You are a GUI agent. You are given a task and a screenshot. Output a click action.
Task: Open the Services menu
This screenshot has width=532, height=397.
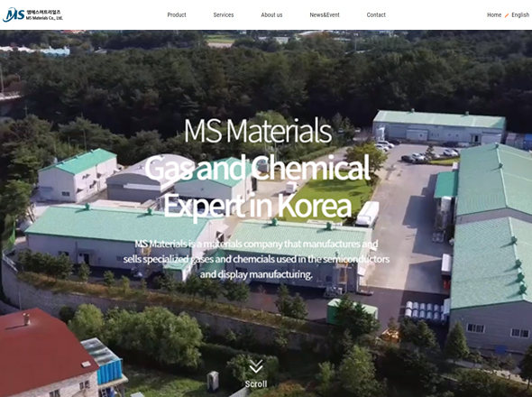(x=224, y=15)
